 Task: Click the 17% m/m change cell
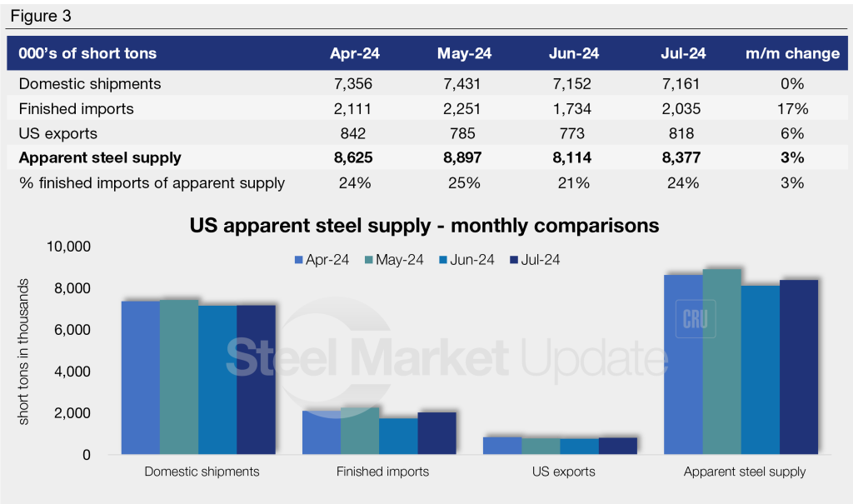(x=792, y=108)
